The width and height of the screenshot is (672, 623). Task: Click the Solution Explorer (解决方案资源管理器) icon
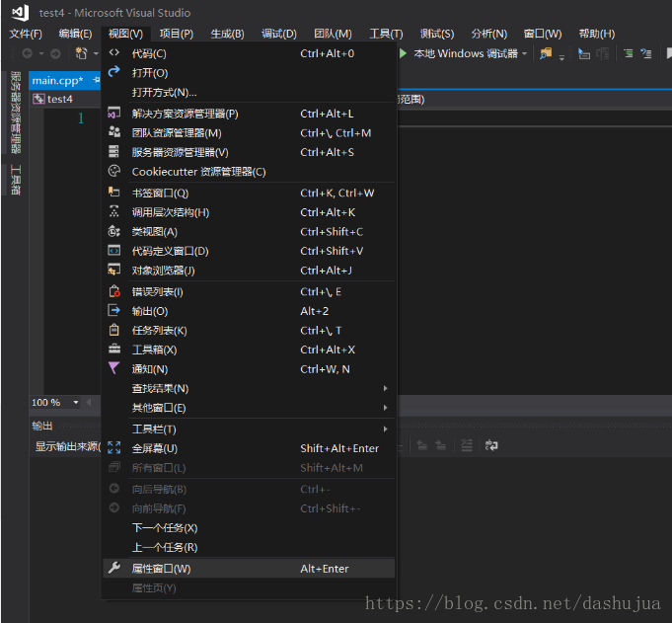[114, 113]
